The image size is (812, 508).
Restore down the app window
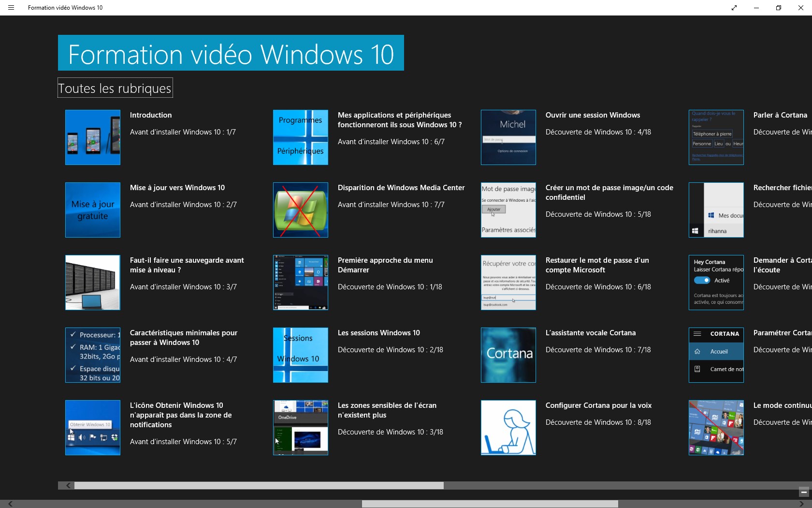(779, 8)
